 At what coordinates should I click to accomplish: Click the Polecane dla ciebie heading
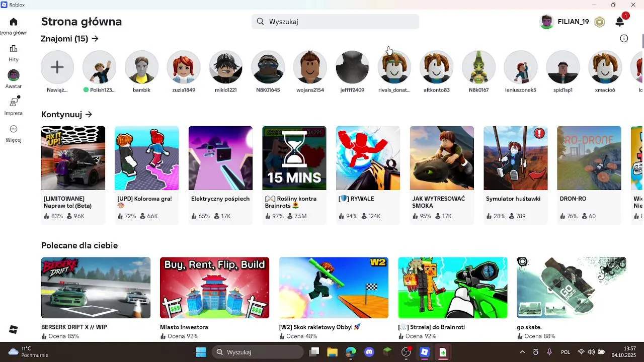pos(79,245)
